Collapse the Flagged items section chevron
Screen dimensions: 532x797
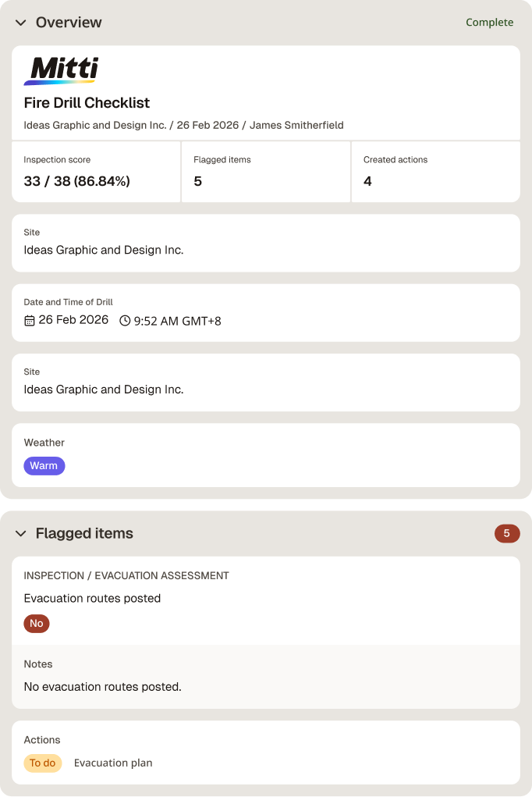coord(21,534)
